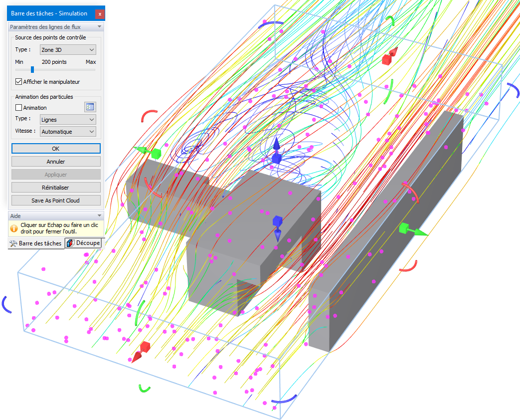This screenshot has width=520, height=420.
Task: Click the tools icon on Barre des tâches tab
Action: click(x=13, y=243)
